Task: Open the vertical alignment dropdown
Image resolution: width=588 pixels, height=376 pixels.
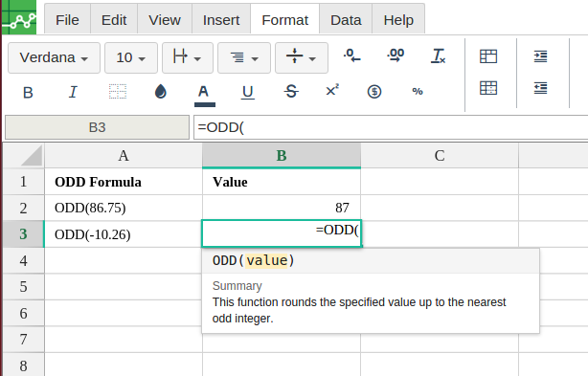Action: click(x=302, y=57)
